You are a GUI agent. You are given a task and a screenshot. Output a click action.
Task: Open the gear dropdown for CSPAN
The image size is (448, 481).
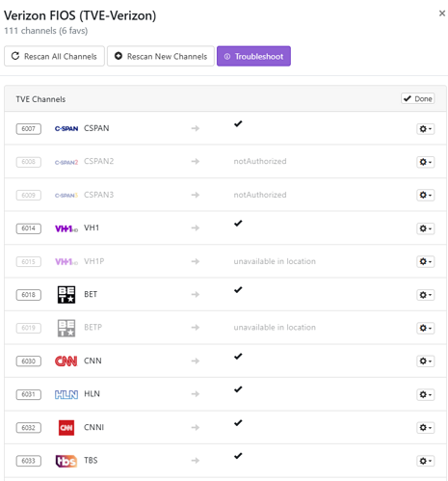click(426, 129)
